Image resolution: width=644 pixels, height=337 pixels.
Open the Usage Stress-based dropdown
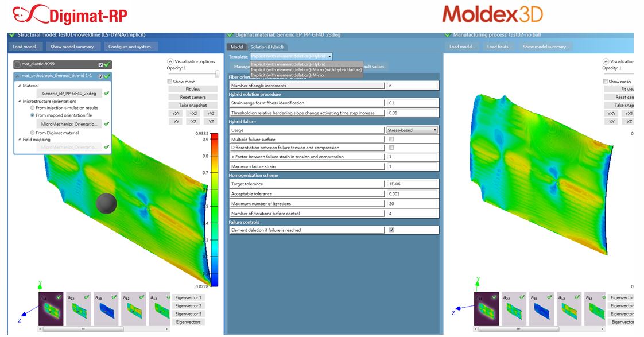[x=412, y=130]
